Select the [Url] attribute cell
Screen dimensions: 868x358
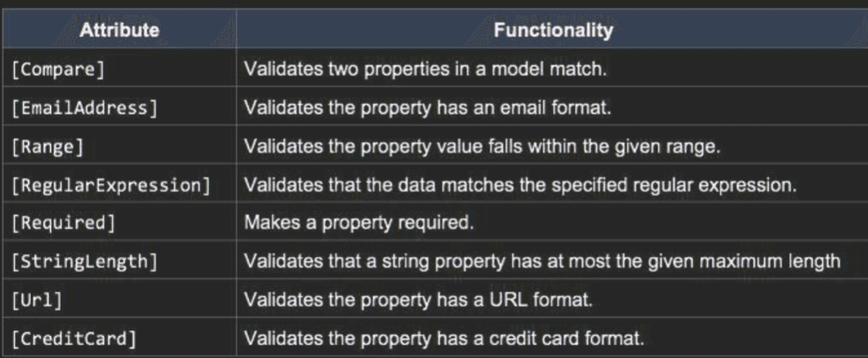pos(119,299)
